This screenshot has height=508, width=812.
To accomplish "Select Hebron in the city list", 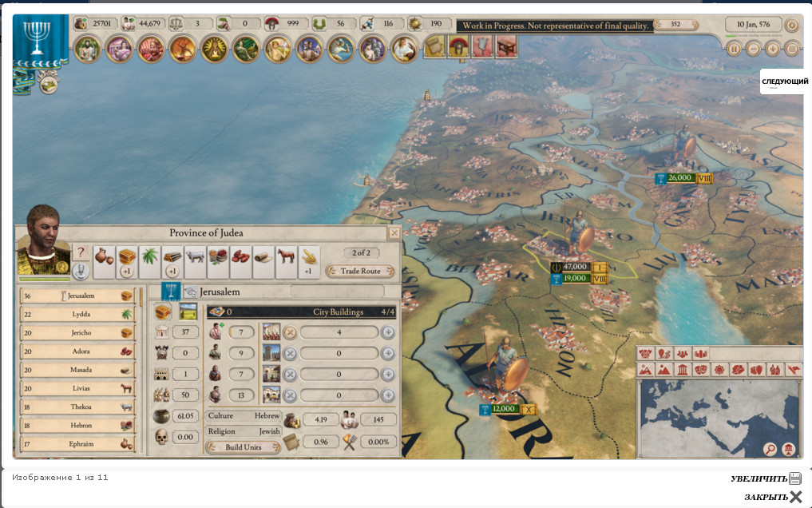I will (78, 426).
